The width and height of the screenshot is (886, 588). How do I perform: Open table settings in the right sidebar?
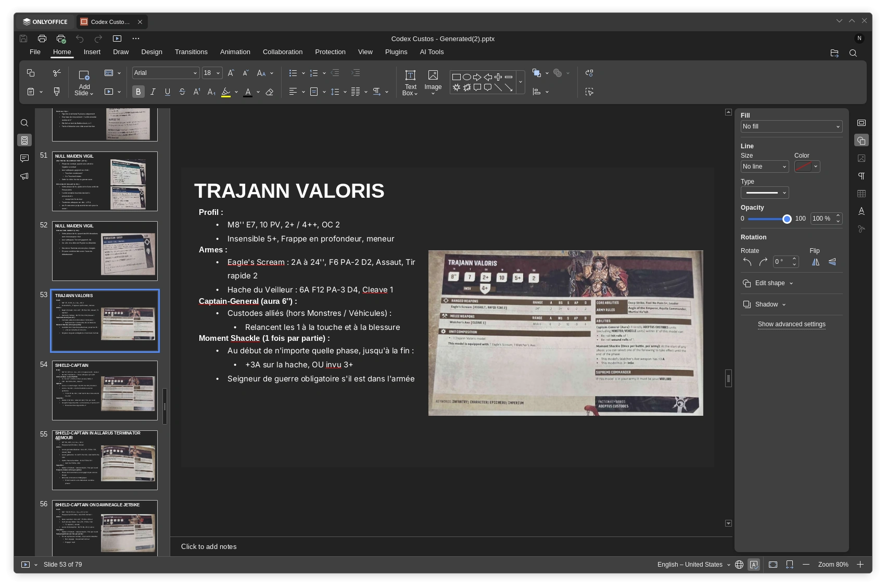(x=862, y=194)
